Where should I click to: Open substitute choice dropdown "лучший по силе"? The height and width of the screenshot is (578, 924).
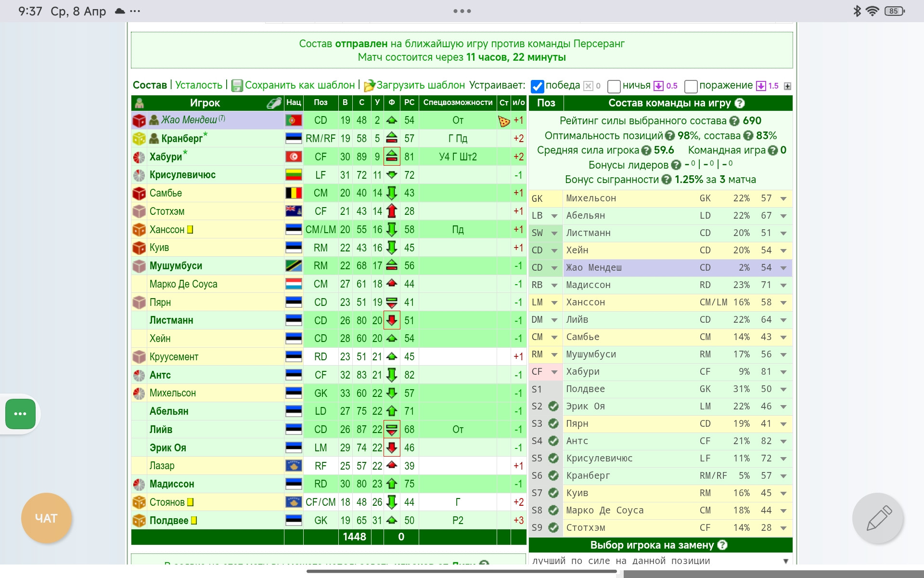[x=660, y=561]
